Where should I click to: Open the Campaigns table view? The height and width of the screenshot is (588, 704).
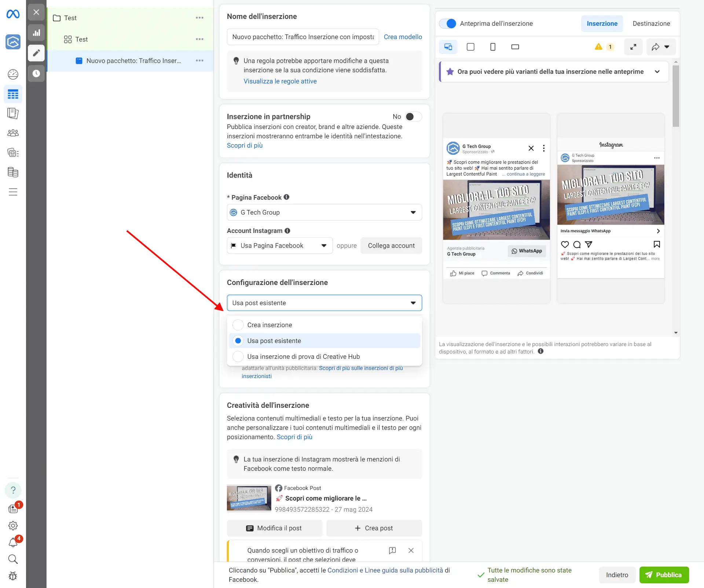[x=13, y=94]
